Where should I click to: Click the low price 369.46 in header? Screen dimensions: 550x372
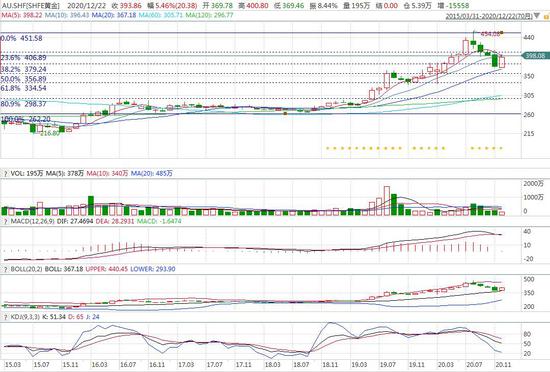click(x=294, y=6)
